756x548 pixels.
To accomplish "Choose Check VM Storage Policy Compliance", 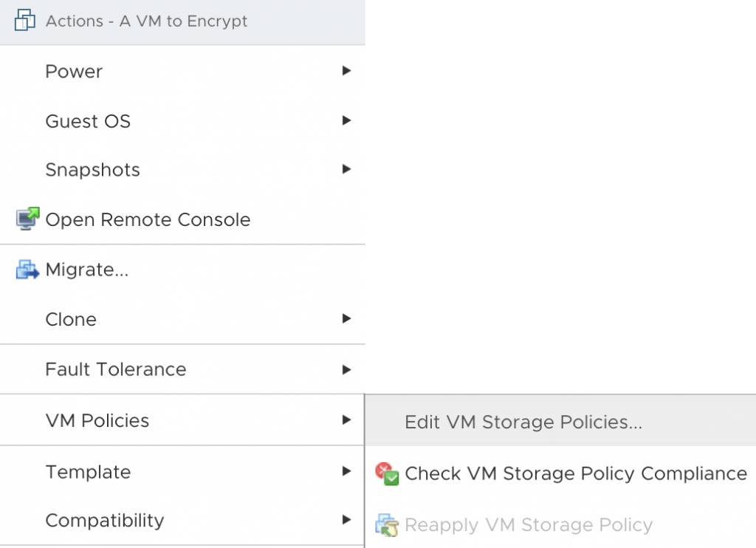I will [x=560, y=473].
